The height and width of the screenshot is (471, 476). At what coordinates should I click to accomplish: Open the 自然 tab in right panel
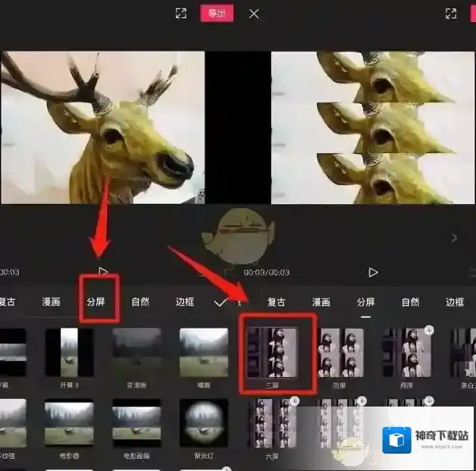[410, 302]
